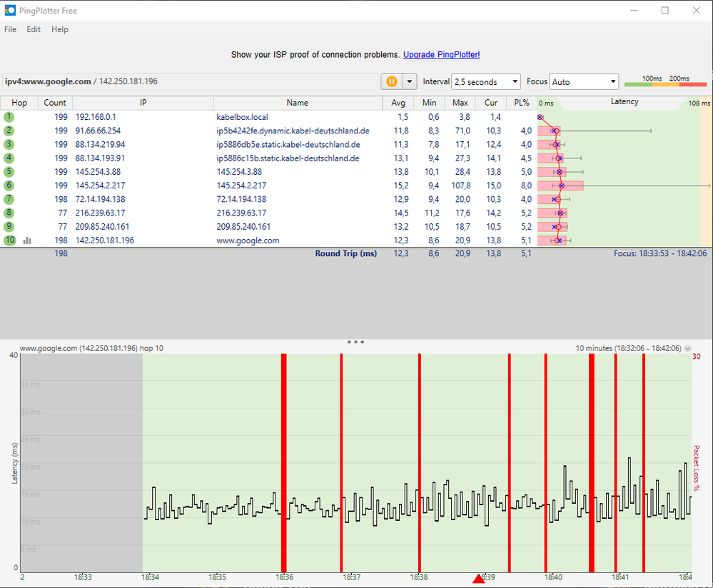Click the hop 6 latency bar in Latency column
This screenshot has height=588, width=713.
tap(560, 185)
